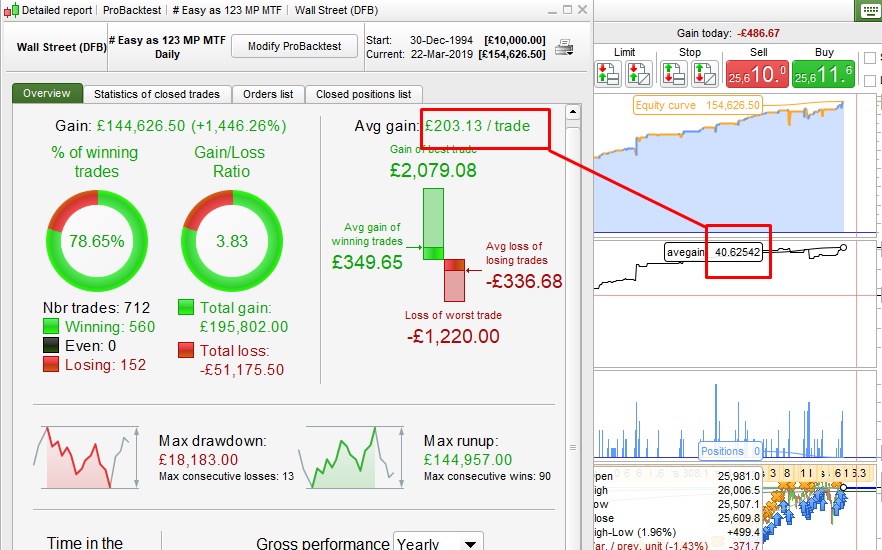Click the avegain indicator label

pyautogui.click(x=713, y=252)
